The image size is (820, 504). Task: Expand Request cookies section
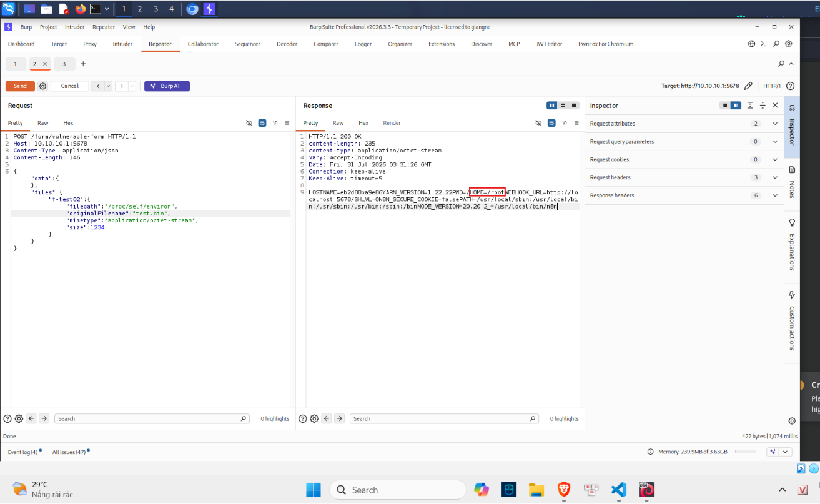tap(775, 160)
